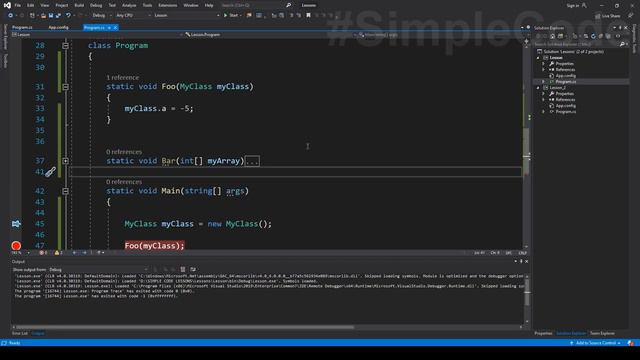
Task: Open the Any CPU platform dropdown
Action: (133, 16)
